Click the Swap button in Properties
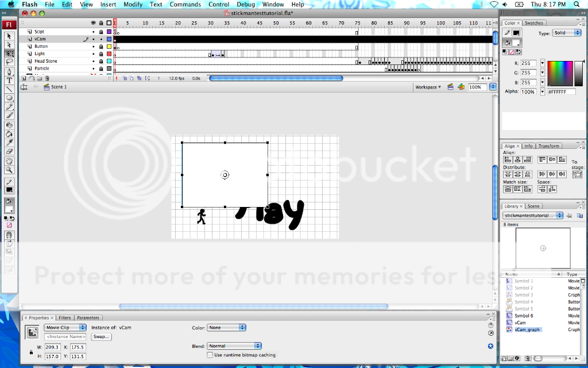 pyautogui.click(x=101, y=337)
